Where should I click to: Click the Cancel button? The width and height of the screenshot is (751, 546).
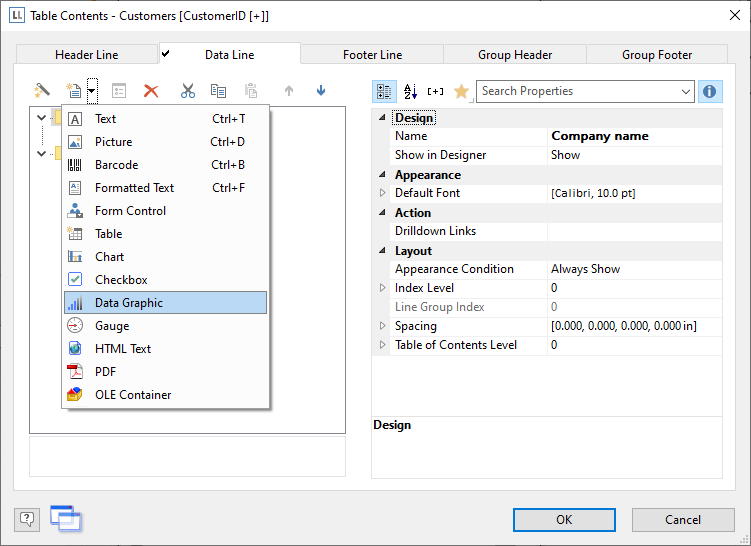coord(683,519)
